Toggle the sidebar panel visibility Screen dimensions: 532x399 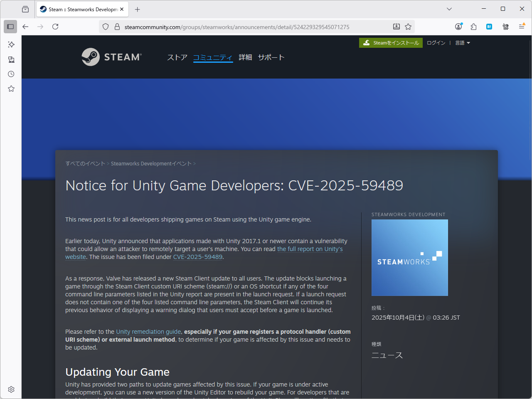(x=10, y=26)
